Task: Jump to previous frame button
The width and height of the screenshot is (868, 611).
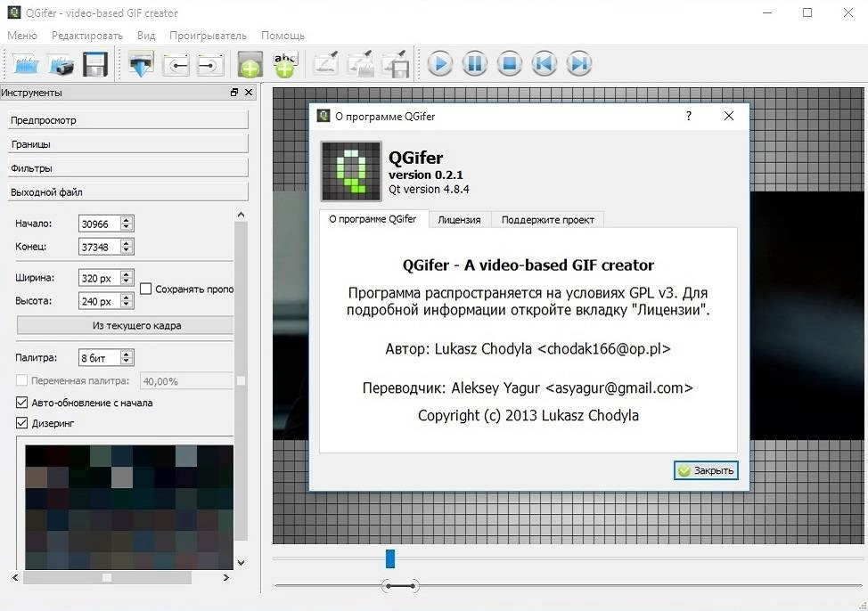Action: [545, 63]
